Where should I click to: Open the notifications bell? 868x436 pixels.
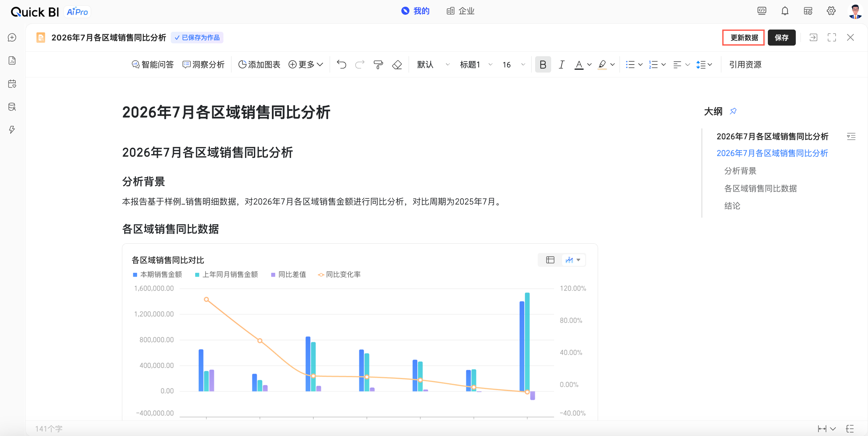coord(785,11)
